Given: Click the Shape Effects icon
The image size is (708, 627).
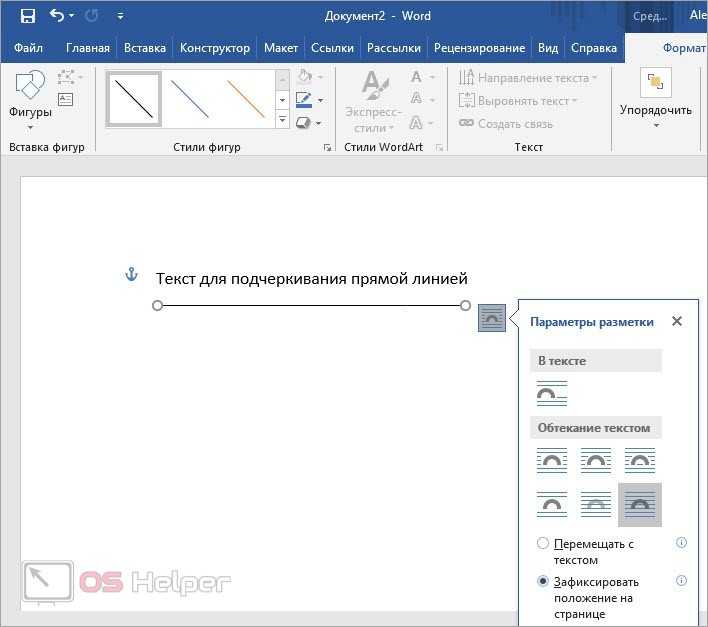Looking at the screenshot, I should tap(303, 123).
